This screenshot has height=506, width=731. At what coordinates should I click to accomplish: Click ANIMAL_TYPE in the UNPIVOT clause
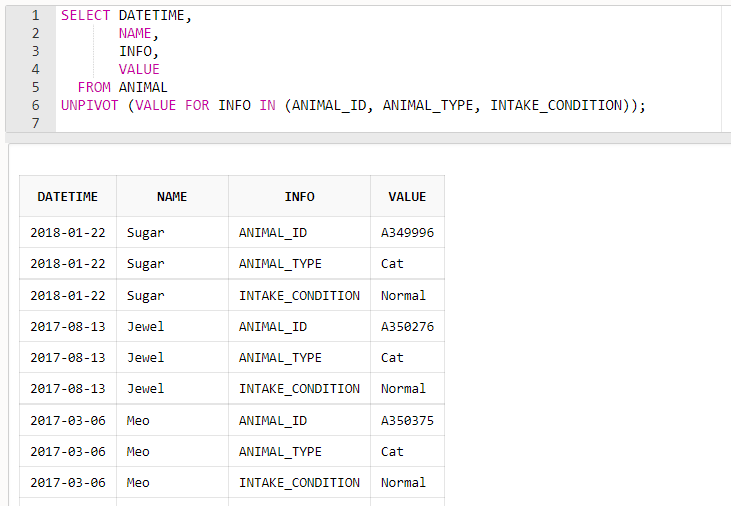click(428, 105)
